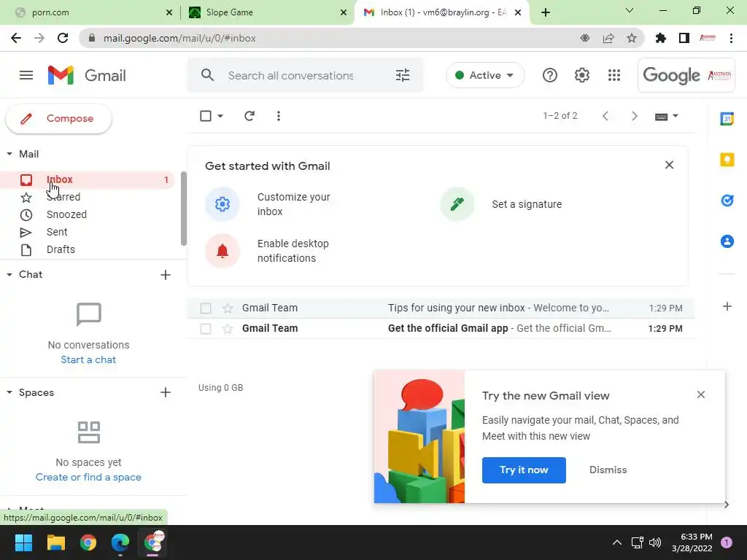Create a new space with plus icon
Image resolution: width=747 pixels, height=560 pixels.
(166, 392)
